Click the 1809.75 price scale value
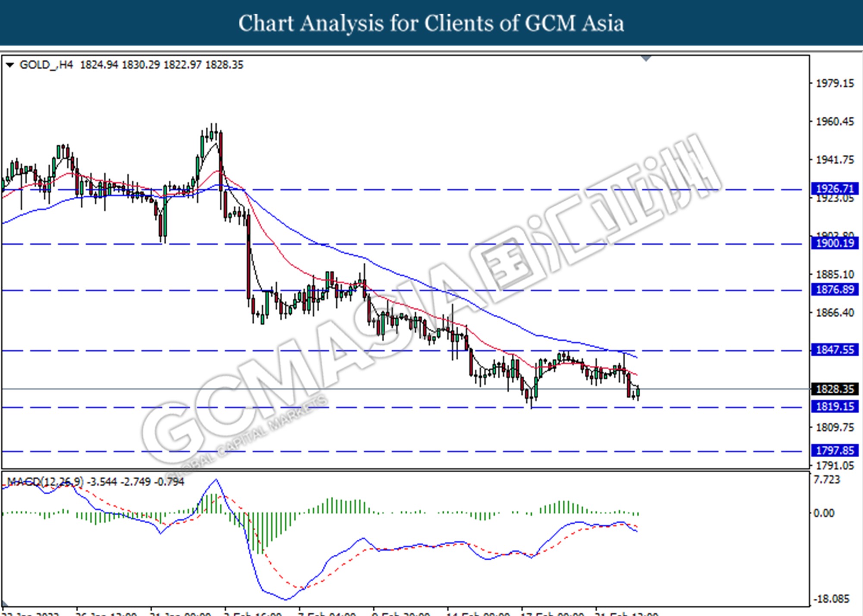The height and width of the screenshot is (616, 863). click(x=835, y=427)
